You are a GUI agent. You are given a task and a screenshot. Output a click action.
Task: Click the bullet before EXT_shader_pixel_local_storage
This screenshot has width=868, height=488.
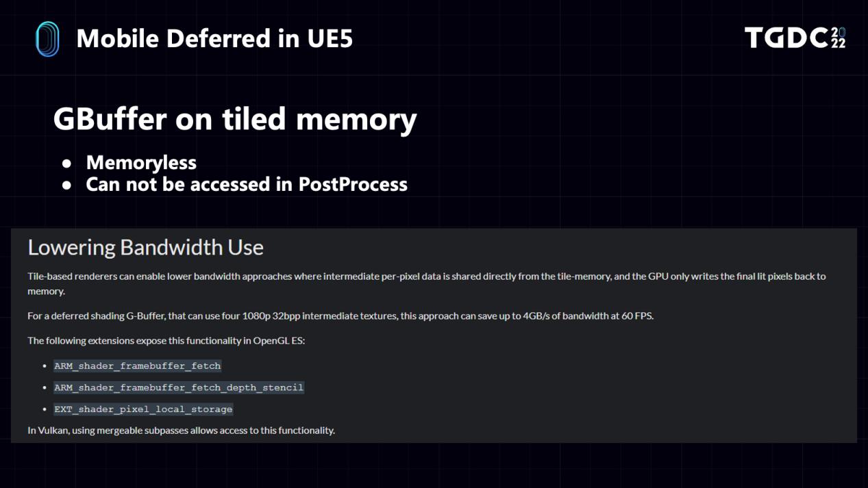pyautogui.click(x=45, y=409)
